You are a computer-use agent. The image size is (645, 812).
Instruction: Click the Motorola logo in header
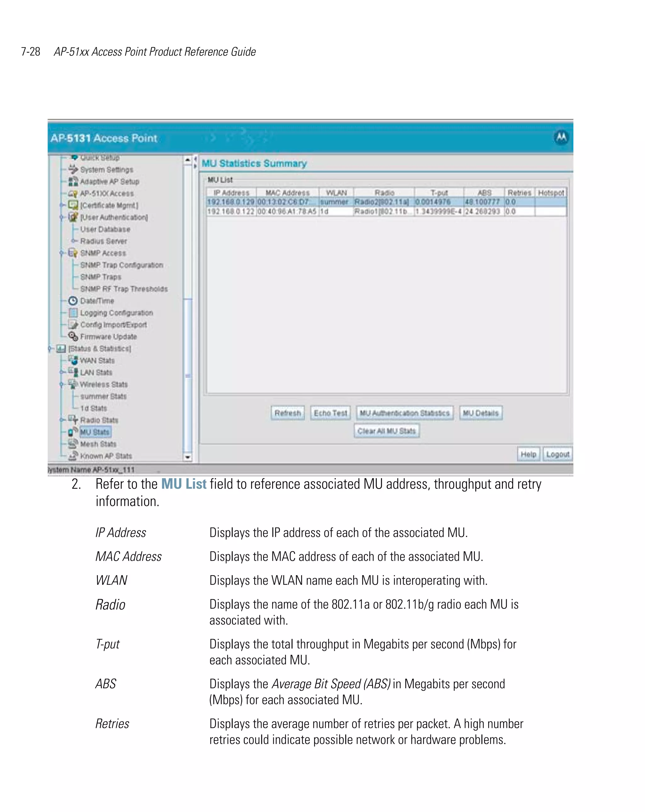click(x=561, y=137)
